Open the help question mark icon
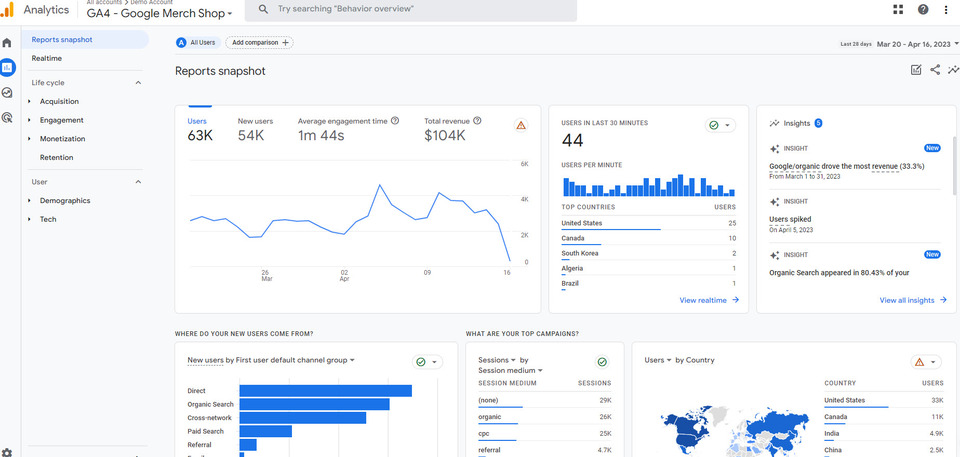 922,9
